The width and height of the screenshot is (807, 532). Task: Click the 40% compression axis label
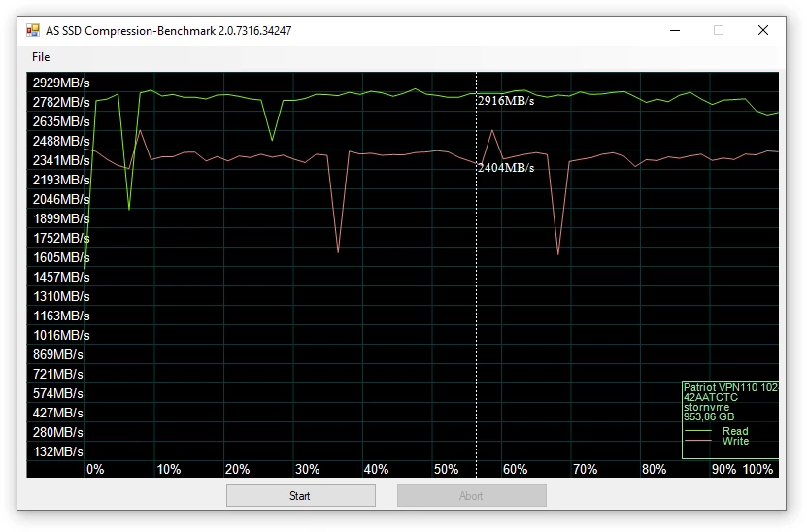376,469
